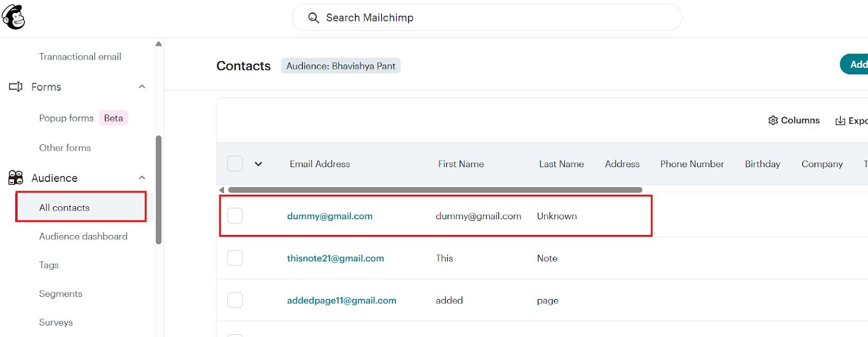Open Segments in sidebar
This screenshot has height=337, width=868.
pyautogui.click(x=61, y=294)
